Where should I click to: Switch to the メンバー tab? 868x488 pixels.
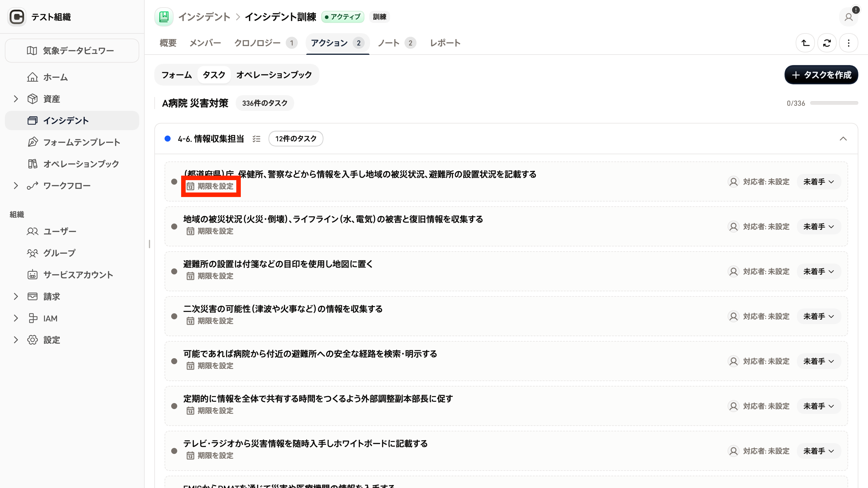tap(205, 43)
